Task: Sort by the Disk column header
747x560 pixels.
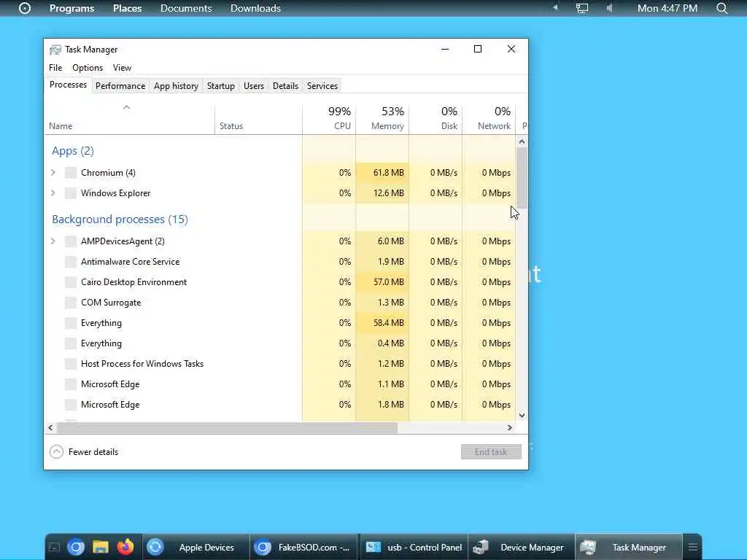Action: coord(436,119)
